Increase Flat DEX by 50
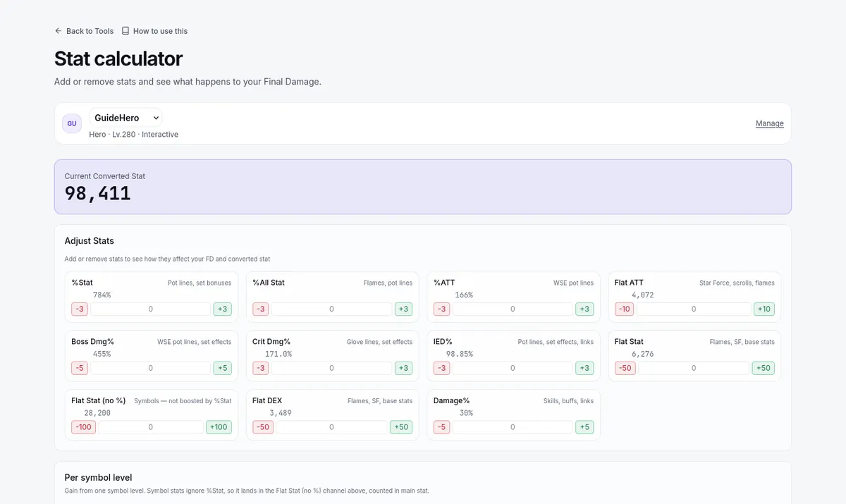Screen dimensions: 846x504 click(x=402, y=427)
